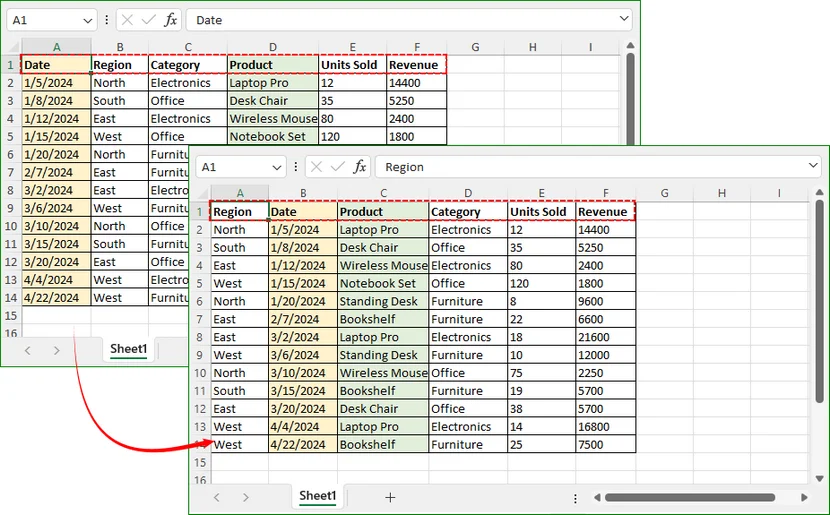Select column D header in front window
830x515 pixels.
point(468,193)
